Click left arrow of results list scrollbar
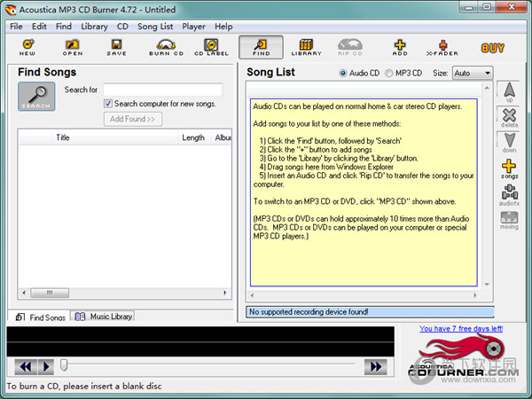 24,293
